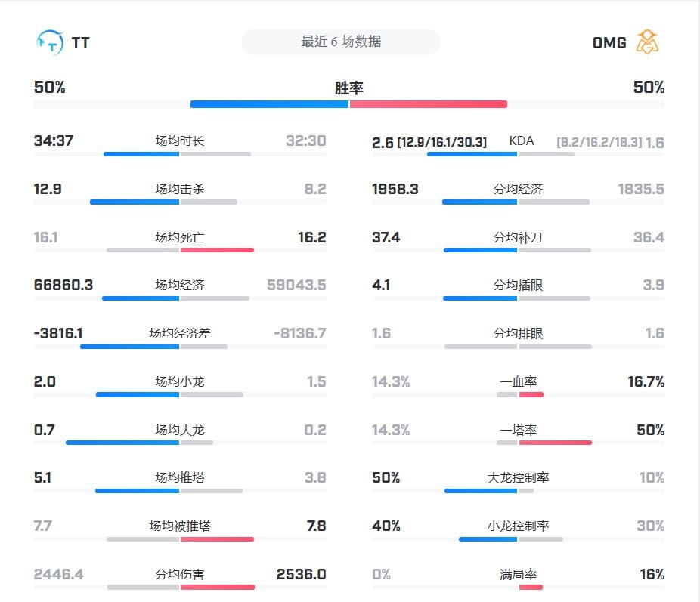
Task: Click the 场均经济差 stat label
Action: pyautogui.click(x=180, y=334)
